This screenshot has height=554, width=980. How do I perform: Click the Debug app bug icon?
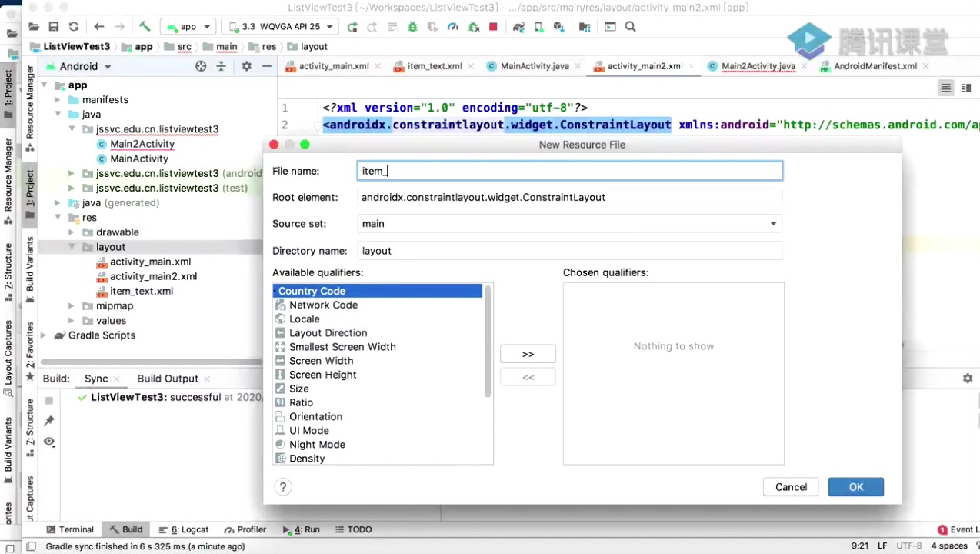pyautogui.click(x=412, y=26)
